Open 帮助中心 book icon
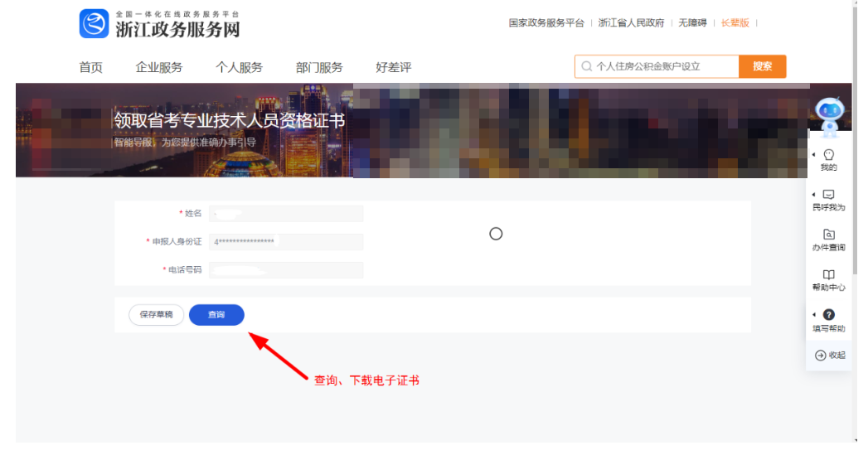The height and width of the screenshot is (460, 868). (x=828, y=274)
